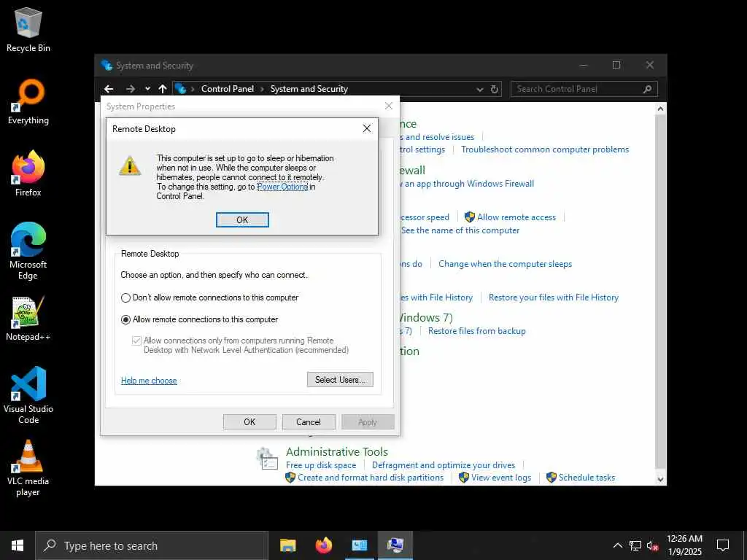Click the search magnifier in Control Panel
The image size is (747, 560).
648,89
